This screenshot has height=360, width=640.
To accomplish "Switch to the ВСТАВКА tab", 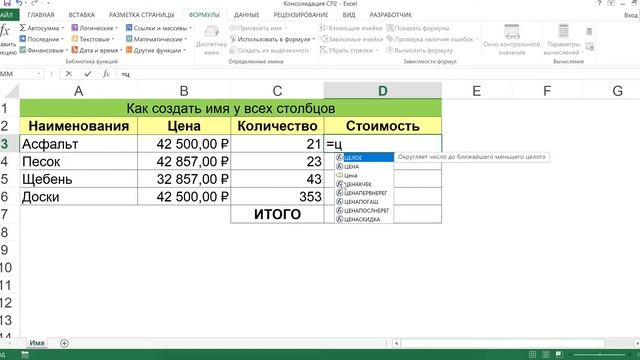I will 82,15.
